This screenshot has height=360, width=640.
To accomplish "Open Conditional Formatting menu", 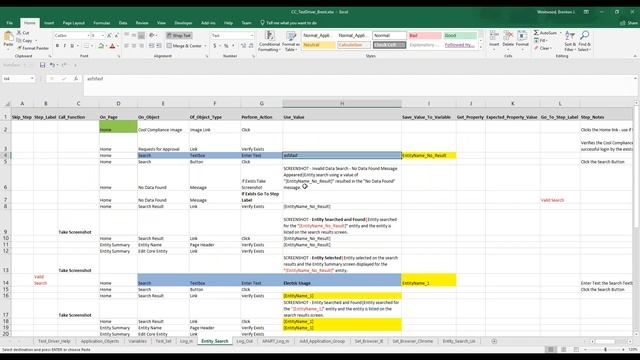I will (269, 41).
